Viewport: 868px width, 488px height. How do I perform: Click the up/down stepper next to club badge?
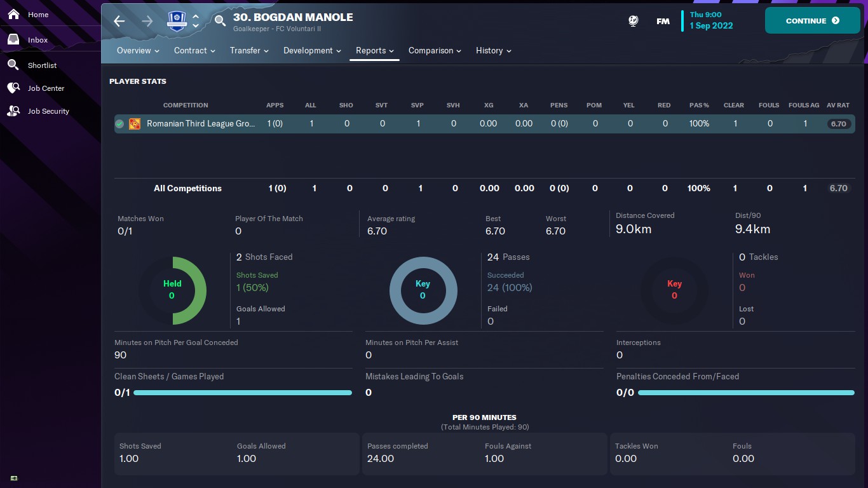(x=196, y=21)
